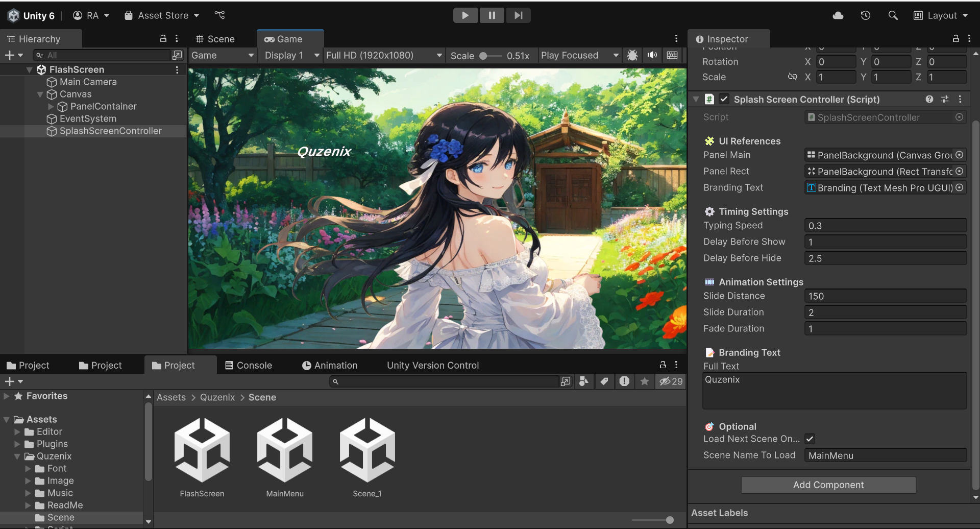Viewport: 980px width, 529px height.
Task: Toggle the Game view stats/shortcuts grid icon
Action: [x=672, y=55]
